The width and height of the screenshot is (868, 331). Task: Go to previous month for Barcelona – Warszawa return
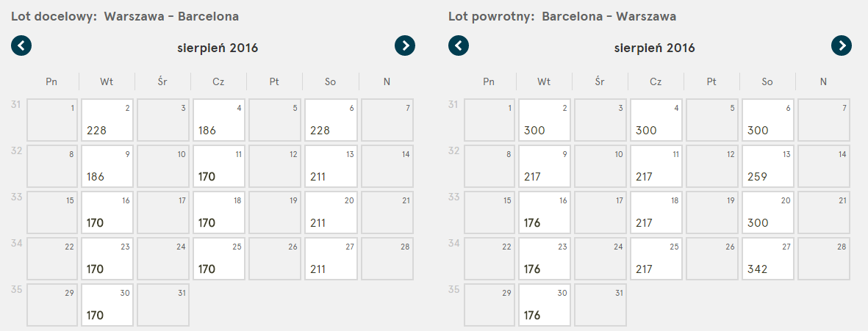pos(459,46)
